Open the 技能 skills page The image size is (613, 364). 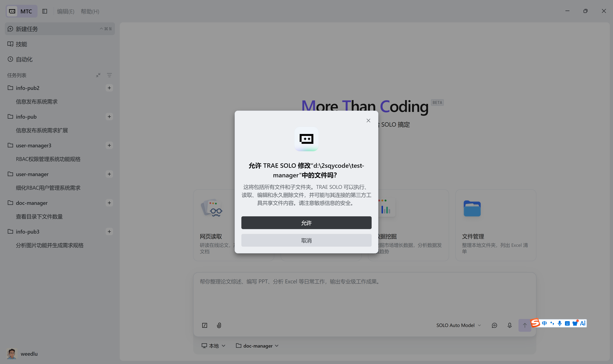click(x=60, y=44)
